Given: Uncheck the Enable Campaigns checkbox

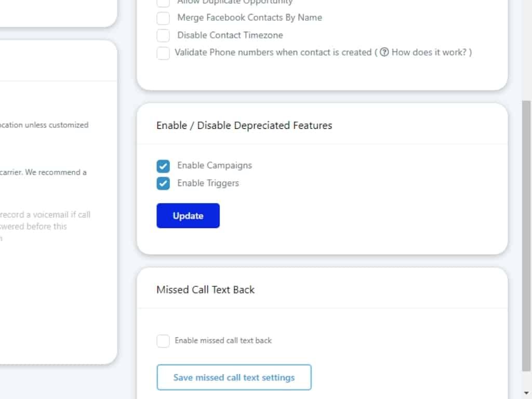Looking at the screenshot, I should [163, 166].
